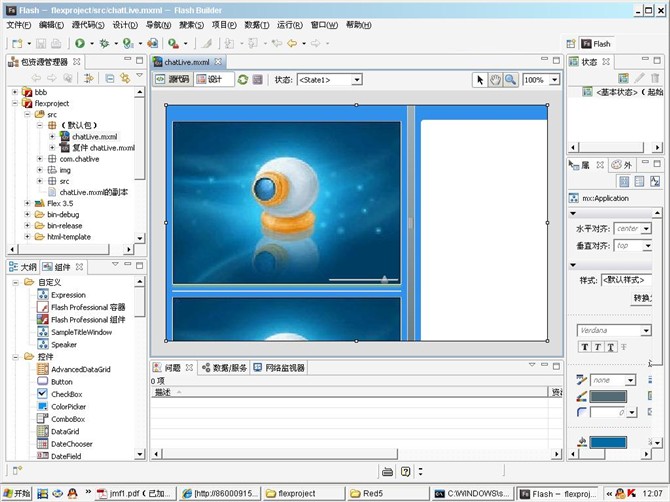The image size is (670, 502).
Task: Select the hand pan tool
Action: pos(495,80)
